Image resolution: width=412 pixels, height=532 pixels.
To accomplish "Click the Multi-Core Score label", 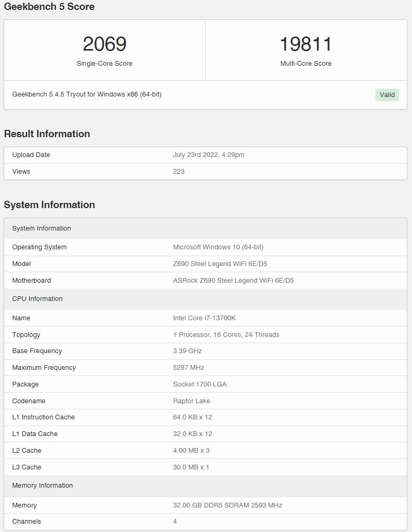I will (x=306, y=64).
